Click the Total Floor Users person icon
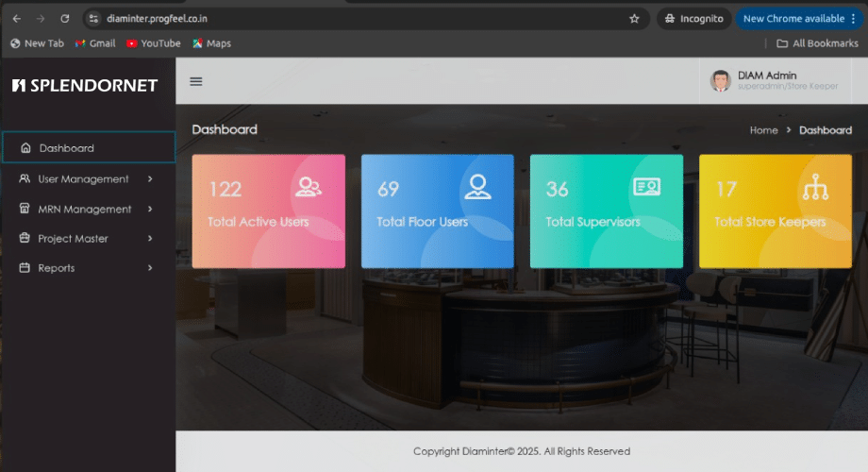This screenshot has height=472, width=868. [477, 187]
